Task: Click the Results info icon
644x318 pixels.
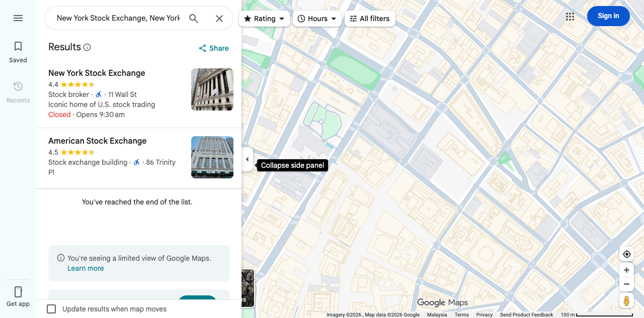Action: [87, 47]
